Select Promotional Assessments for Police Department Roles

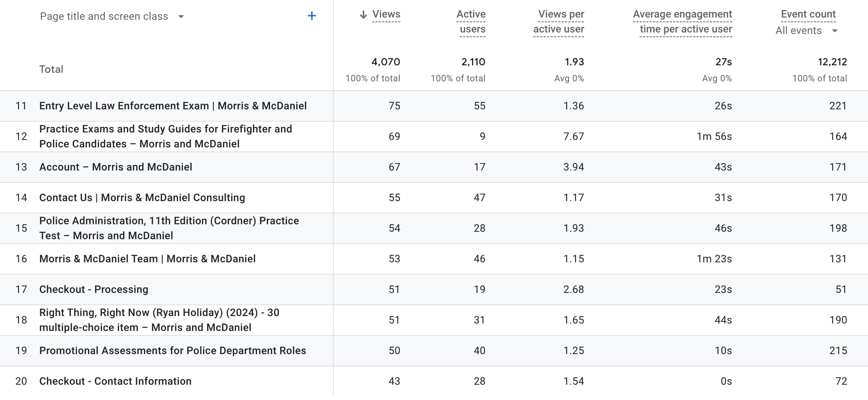click(172, 351)
